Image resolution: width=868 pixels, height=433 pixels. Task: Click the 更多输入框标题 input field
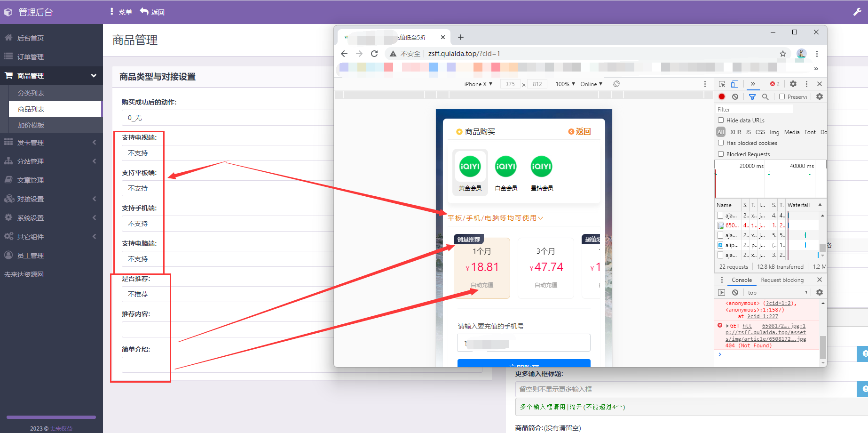tap(686, 389)
